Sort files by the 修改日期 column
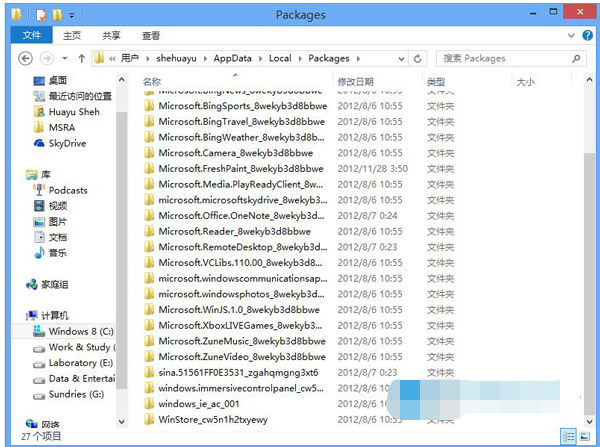The height and width of the screenshot is (447, 600). click(x=355, y=81)
